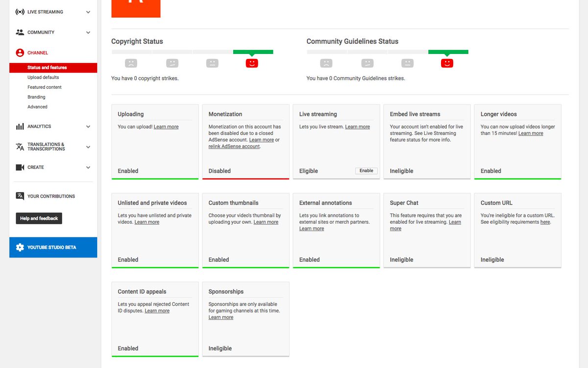This screenshot has width=588, height=368.
Task: Click the Your Contributions translate icon
Action: tap(20, 196)
